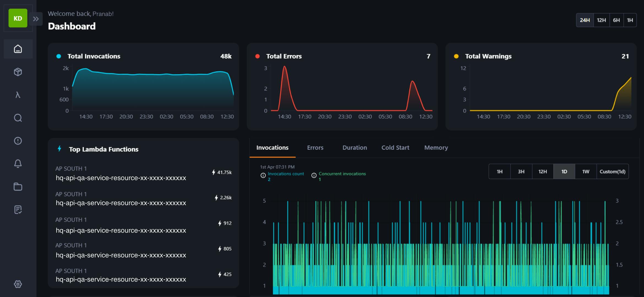The image size is (644, 297).
Task: Set chart range to 3H
Action: [521, 172]
